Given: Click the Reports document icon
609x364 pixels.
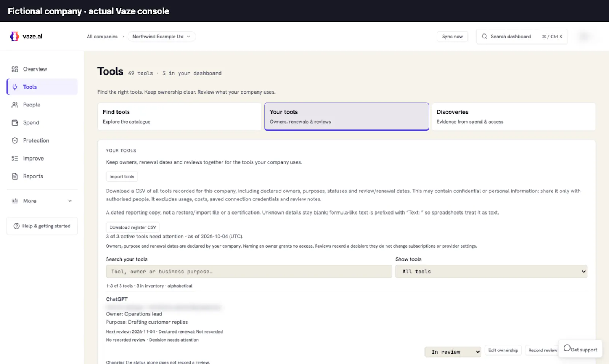Looking at the screenshot, I should pos(15,176).
